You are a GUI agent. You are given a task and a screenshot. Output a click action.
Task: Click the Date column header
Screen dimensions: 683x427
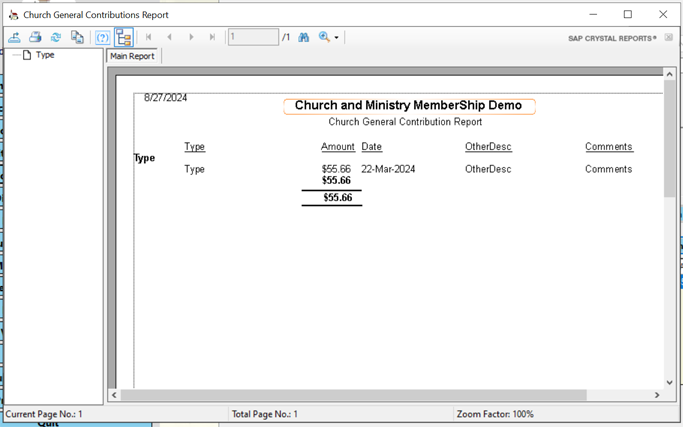pos(372,147)
